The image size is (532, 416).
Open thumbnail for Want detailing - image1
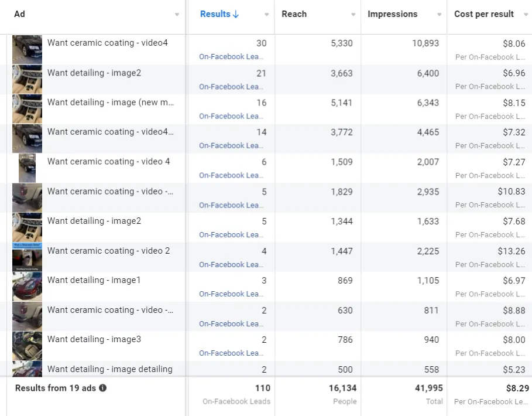coord(28,286)
